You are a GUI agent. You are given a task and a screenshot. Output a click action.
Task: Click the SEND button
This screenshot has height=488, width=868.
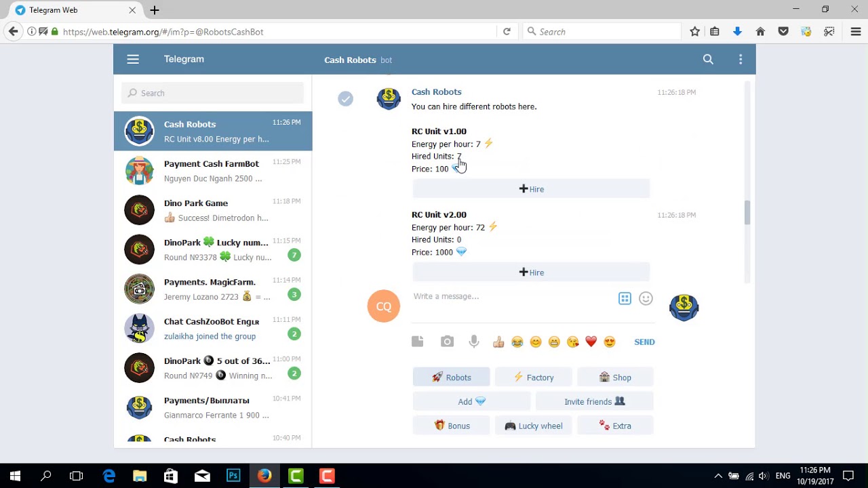click(x=644, y=342)
